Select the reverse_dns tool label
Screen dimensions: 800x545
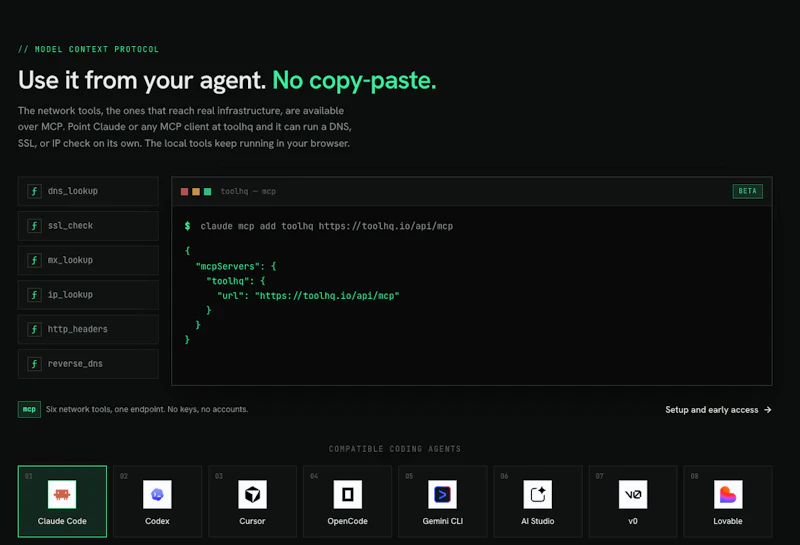point(75,363)
